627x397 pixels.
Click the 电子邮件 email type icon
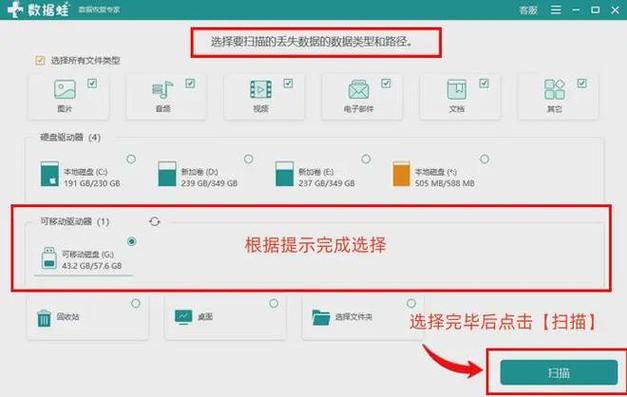click(359, 89)
